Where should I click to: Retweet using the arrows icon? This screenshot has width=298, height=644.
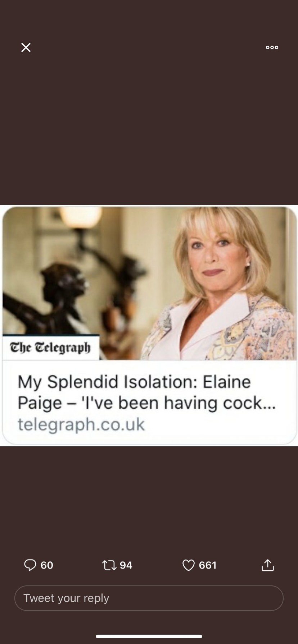click(109, 565)
